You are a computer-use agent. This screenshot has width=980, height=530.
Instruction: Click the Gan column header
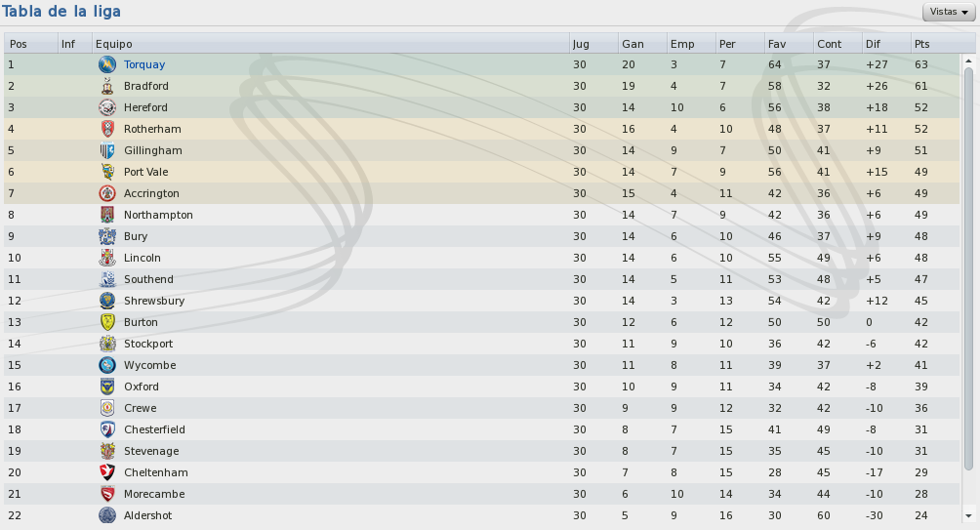pyautogui.click(x=642, y=44)
